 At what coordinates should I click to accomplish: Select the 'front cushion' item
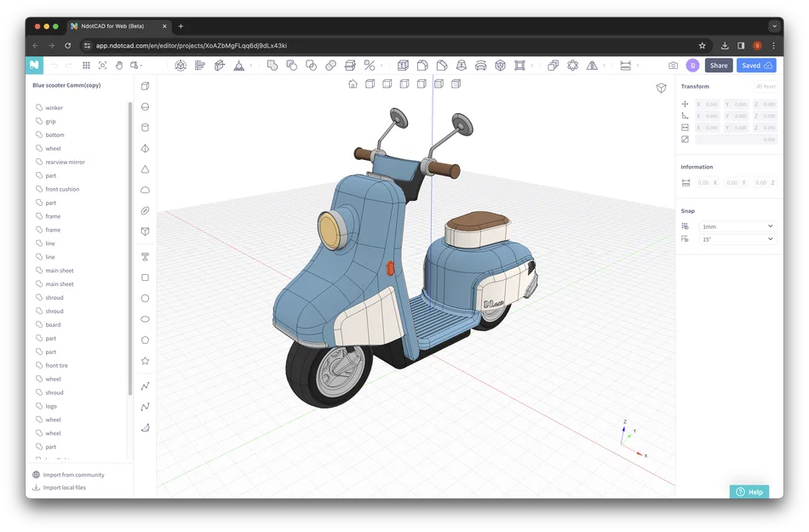click(62, 189)
